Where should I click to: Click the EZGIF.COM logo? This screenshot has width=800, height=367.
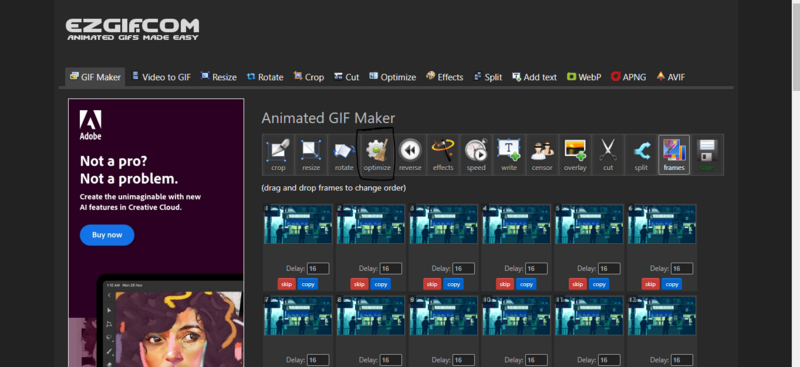click(132, 29)
